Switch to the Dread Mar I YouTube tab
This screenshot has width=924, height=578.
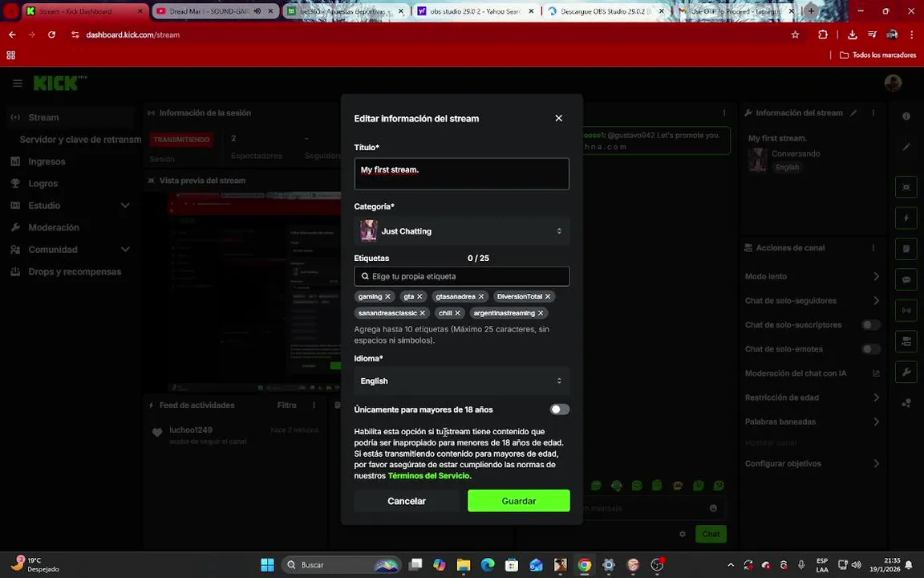pyautogui.click(x=216, y=11)
